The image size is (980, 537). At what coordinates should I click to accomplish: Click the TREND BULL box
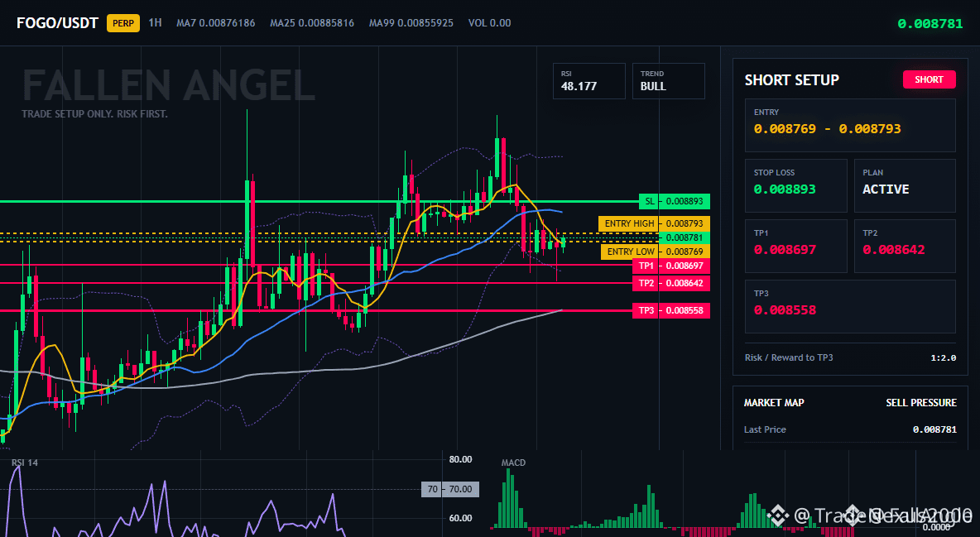click(668, 80)
